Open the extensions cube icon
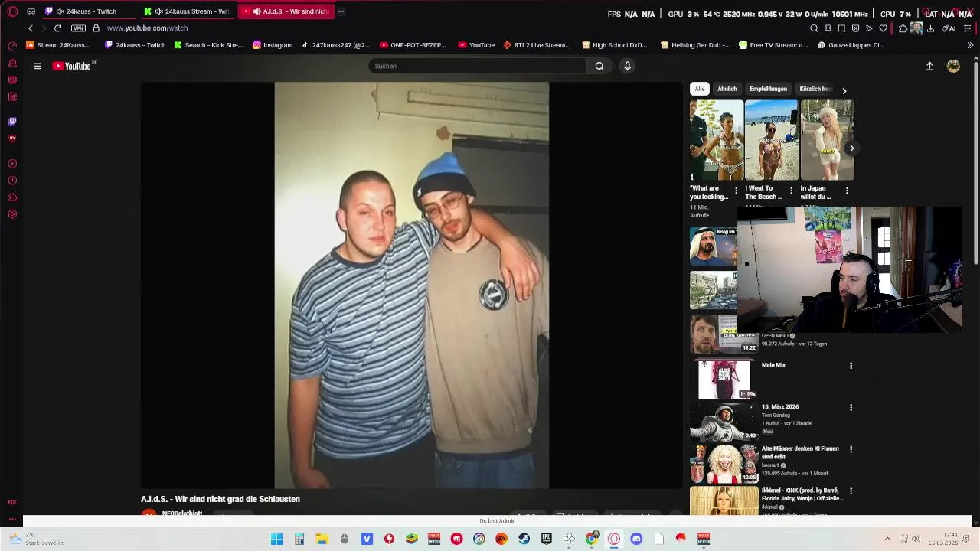 point(903,28)
